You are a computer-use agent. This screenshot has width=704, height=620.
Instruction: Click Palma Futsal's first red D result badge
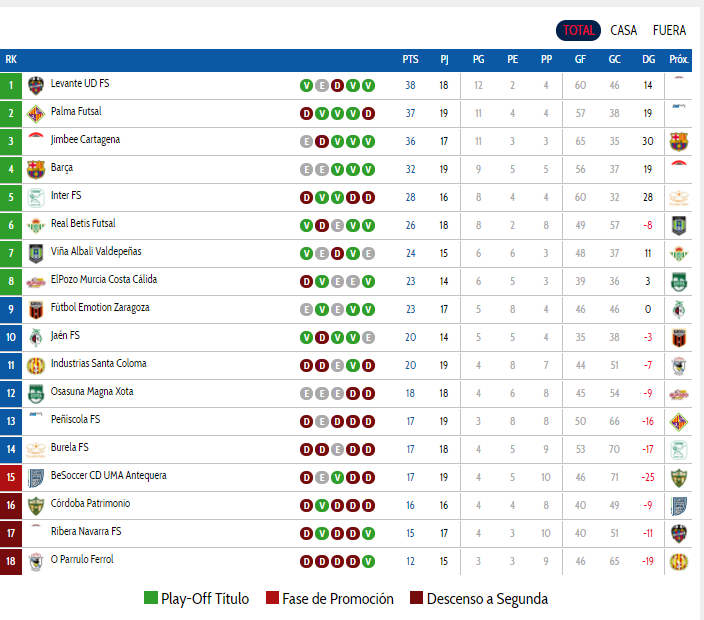pos(306,114)
